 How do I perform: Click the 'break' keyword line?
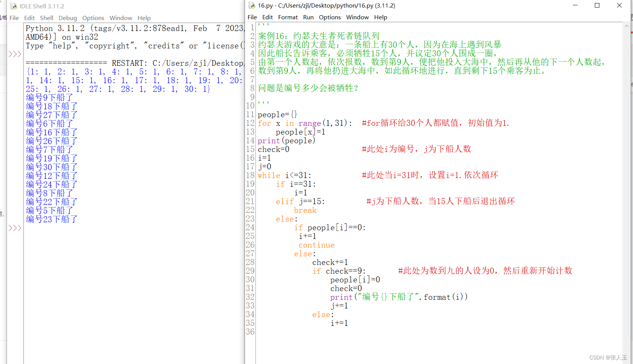pyautogui.click(x=305, y=210)
